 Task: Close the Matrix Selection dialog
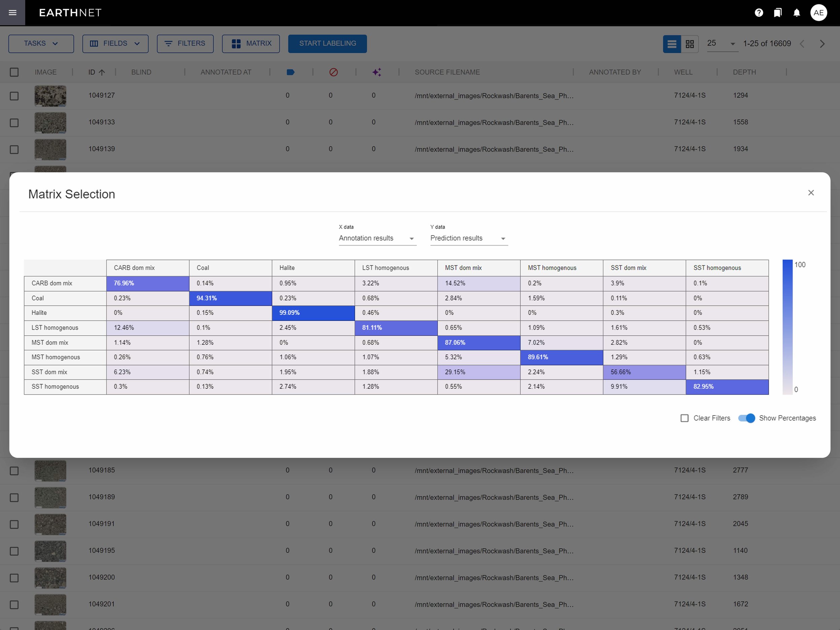pos(811,193)
